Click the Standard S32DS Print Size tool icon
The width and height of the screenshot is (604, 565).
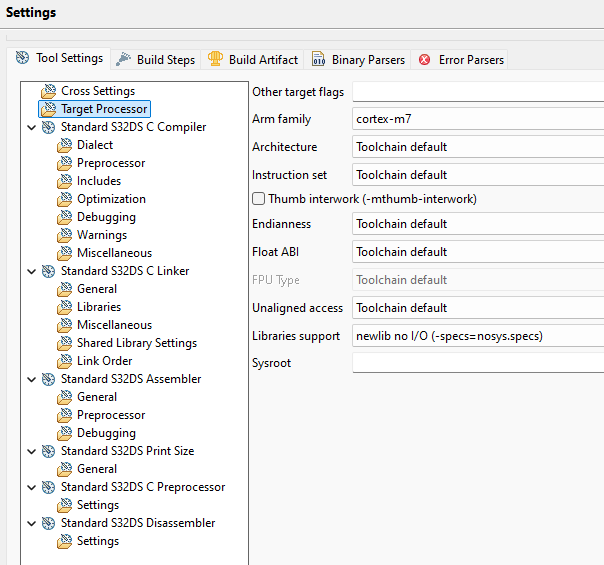[x=49, y=451]
